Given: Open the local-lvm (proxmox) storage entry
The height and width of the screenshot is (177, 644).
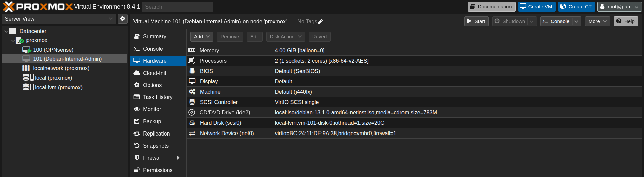Looking at the screenshot, I should [x=58, y=87].
